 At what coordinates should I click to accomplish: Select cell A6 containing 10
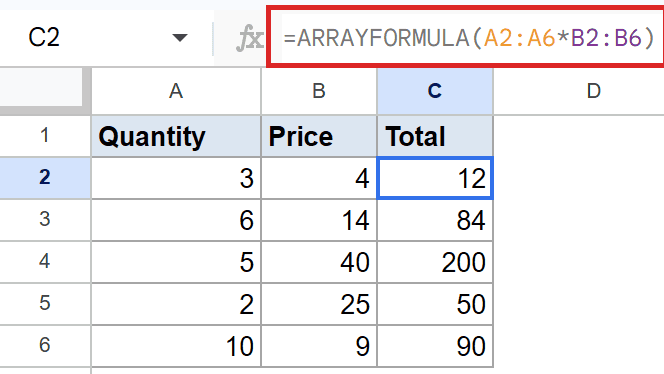(x=176, y=346)
